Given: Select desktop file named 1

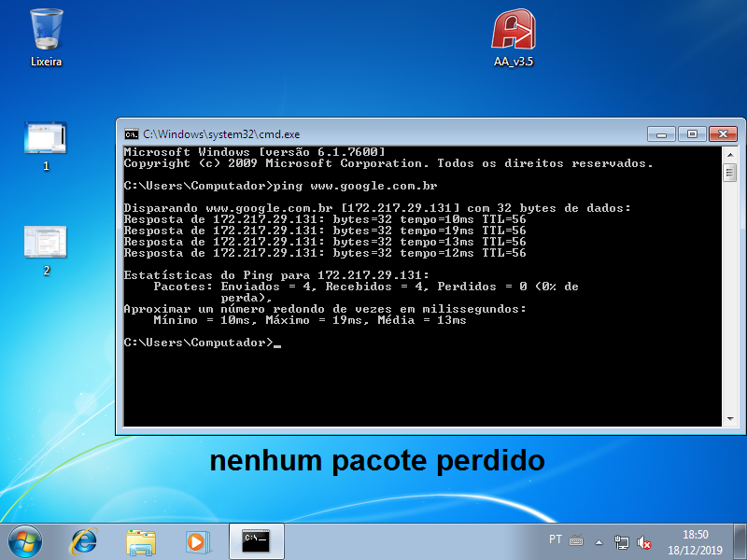Looking at the screenshot, I should [x=46, y=146].
